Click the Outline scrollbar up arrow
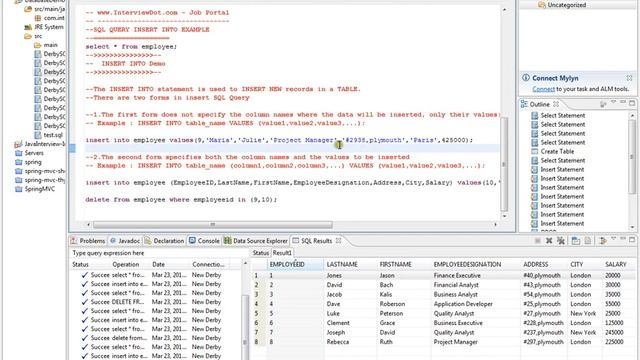This screenshot has width=640, height=360. (632, 116)
